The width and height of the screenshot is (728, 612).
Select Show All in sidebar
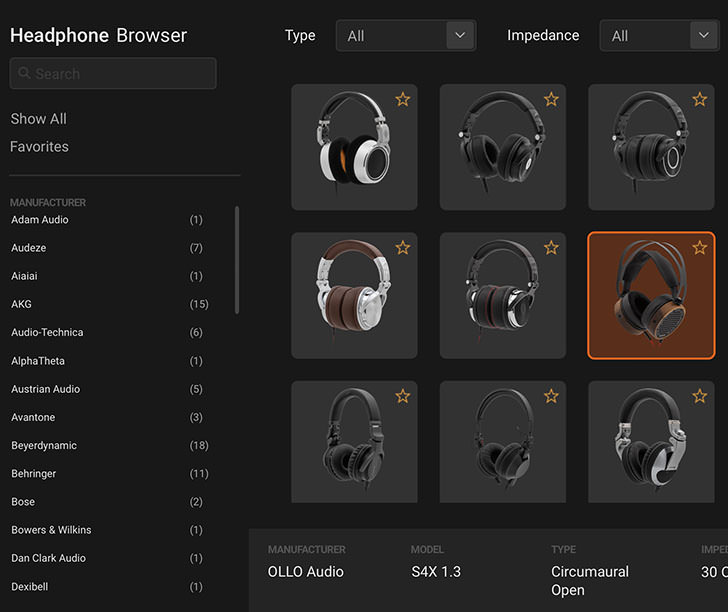coord(38,118)
